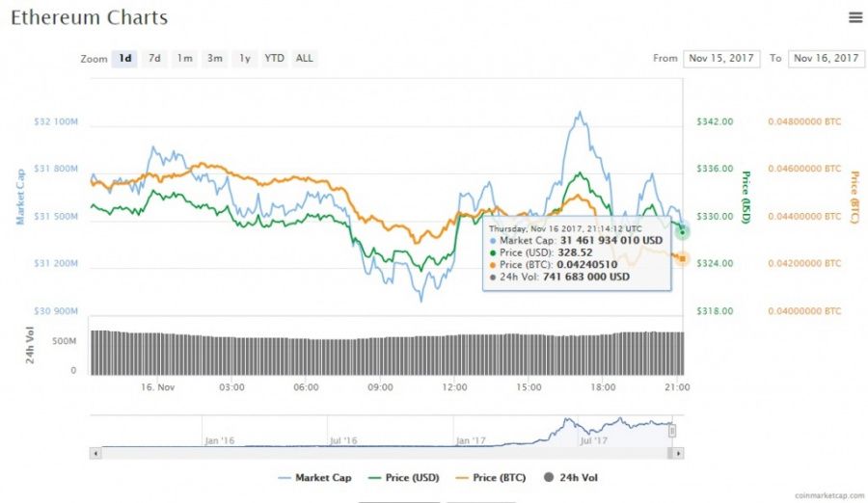Viewport: 868px width, 503px height.
Task: Select the 3m zoom range
Action: (215, 58)
